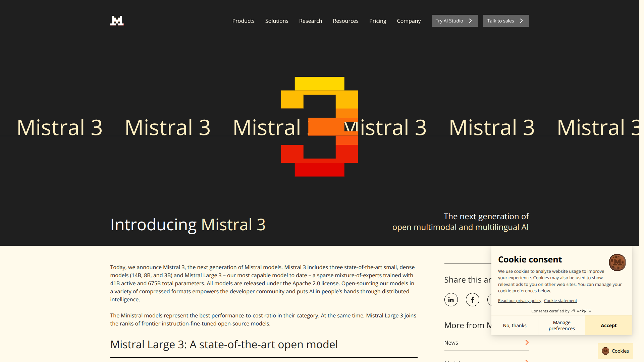Select Company in the top navigation

[x=409, y=21]
